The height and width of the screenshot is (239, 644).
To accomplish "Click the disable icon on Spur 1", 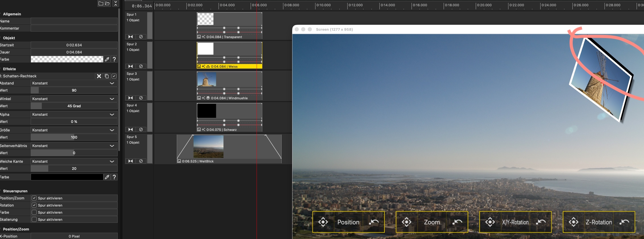I will 141,37.
